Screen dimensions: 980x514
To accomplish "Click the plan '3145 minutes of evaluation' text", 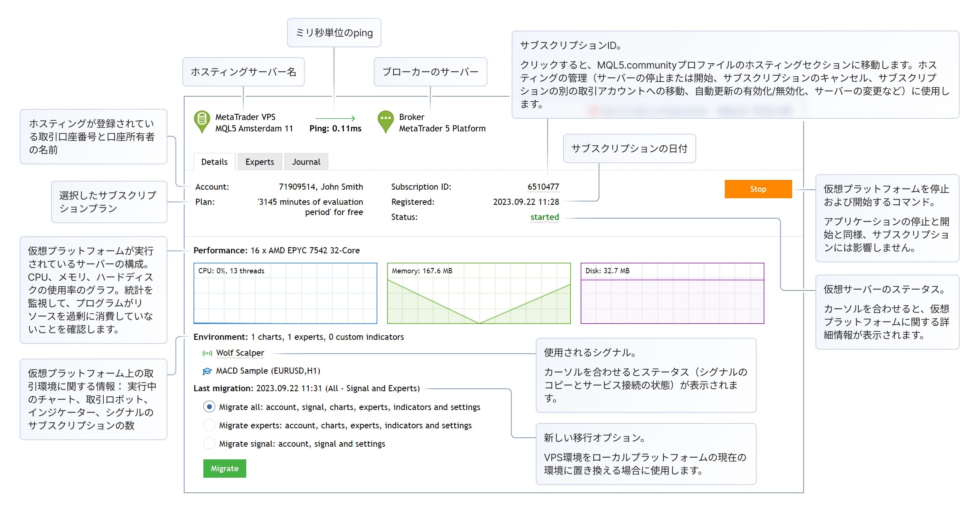I will point(310,207).
